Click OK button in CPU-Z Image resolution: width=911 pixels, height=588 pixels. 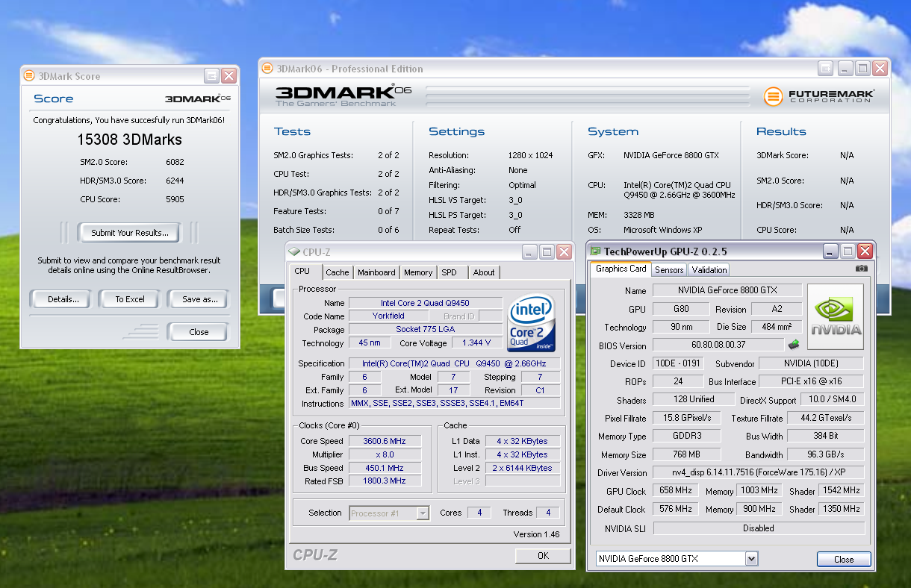(543, 555)
